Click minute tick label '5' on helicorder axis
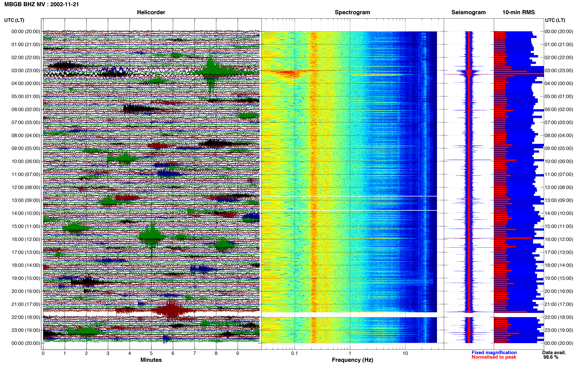The width and height of the screenshot is (588, 368). point(151,353)
